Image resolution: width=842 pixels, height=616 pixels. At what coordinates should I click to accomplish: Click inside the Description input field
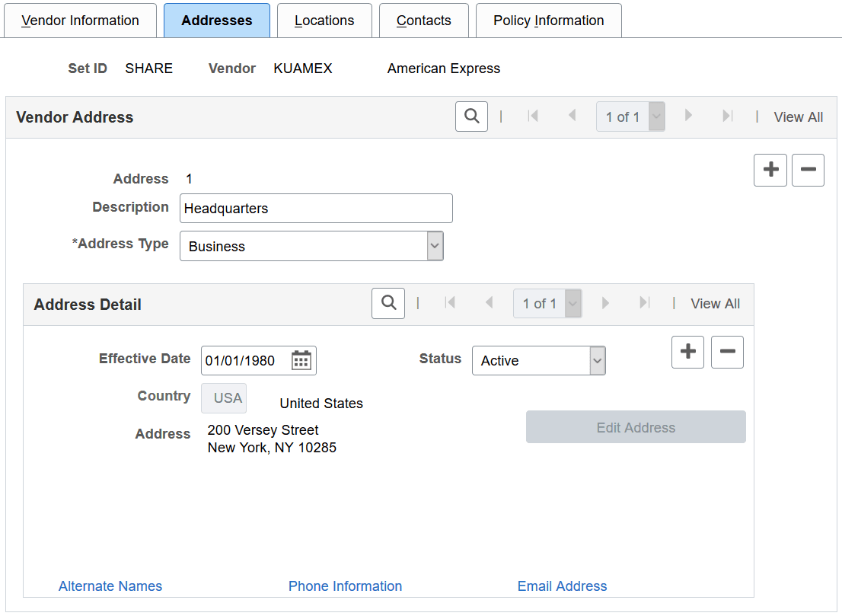click(x=316, y=208)
